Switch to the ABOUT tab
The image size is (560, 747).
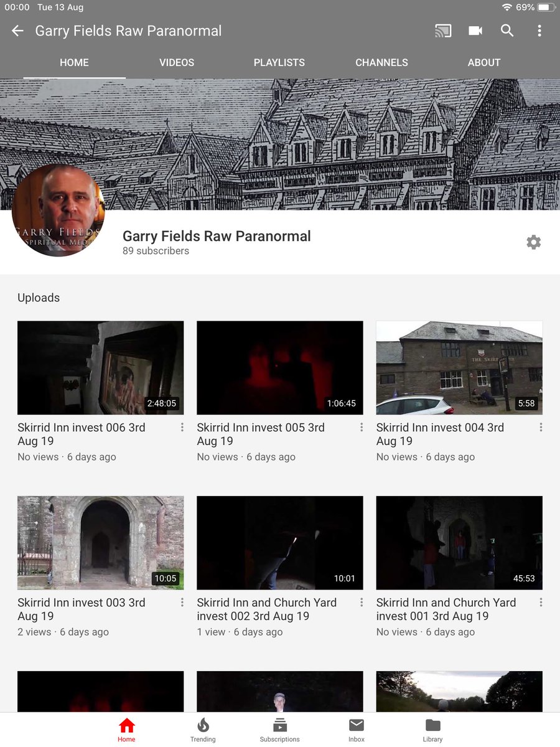point(484,63)
